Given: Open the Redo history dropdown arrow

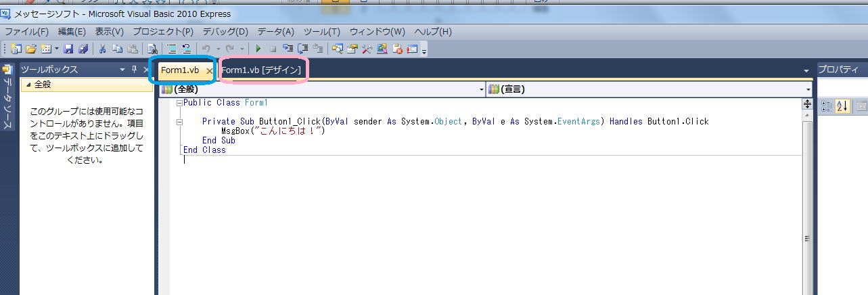Looking at the screenshot, I should [242, 49].
